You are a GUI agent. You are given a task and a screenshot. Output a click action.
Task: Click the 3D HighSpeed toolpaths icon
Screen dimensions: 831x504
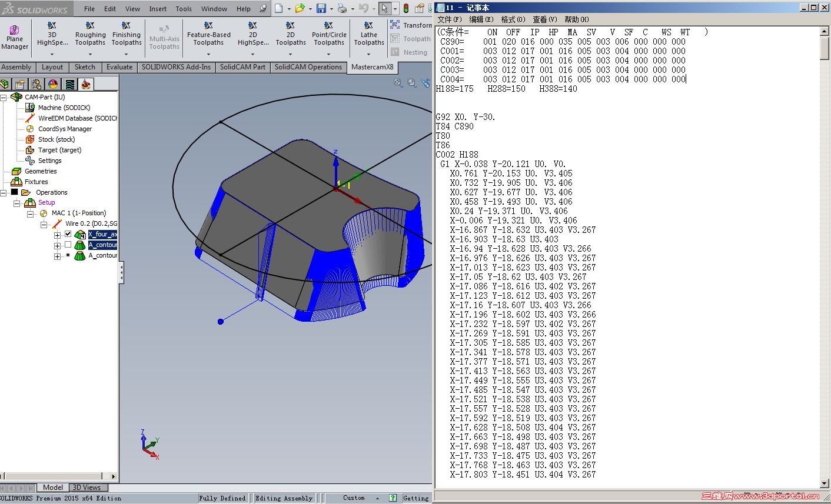52,25
